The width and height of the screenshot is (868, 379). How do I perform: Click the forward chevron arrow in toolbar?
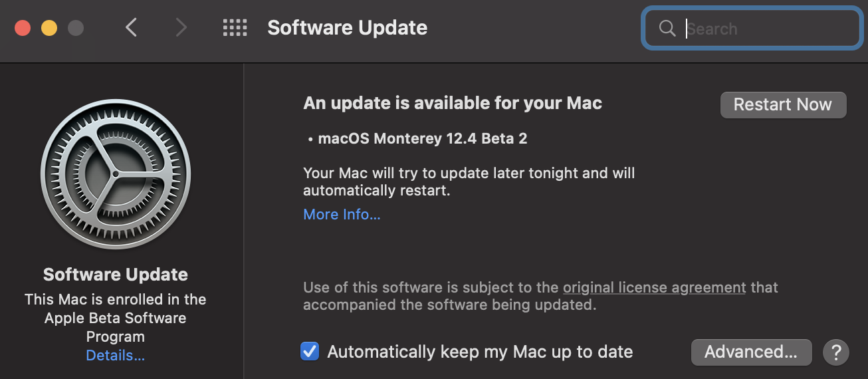(x=181, y=27)
